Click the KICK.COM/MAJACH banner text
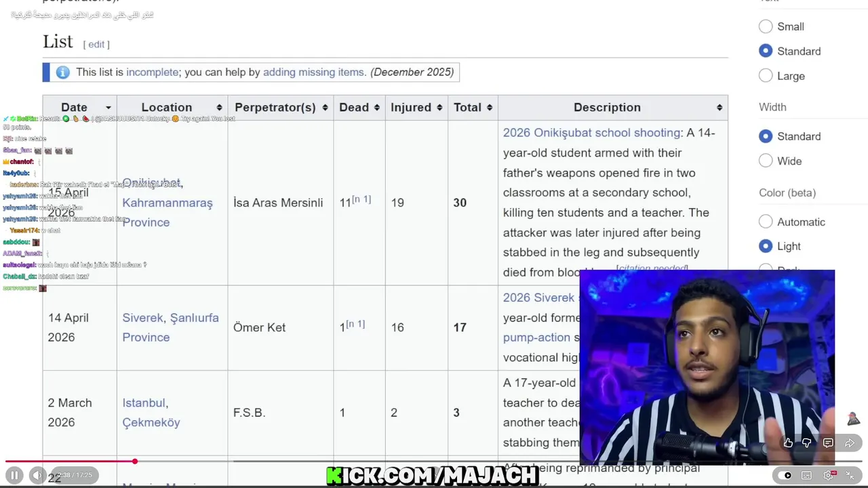The height and width of the screenshot is (488, 868). (433, 476)
